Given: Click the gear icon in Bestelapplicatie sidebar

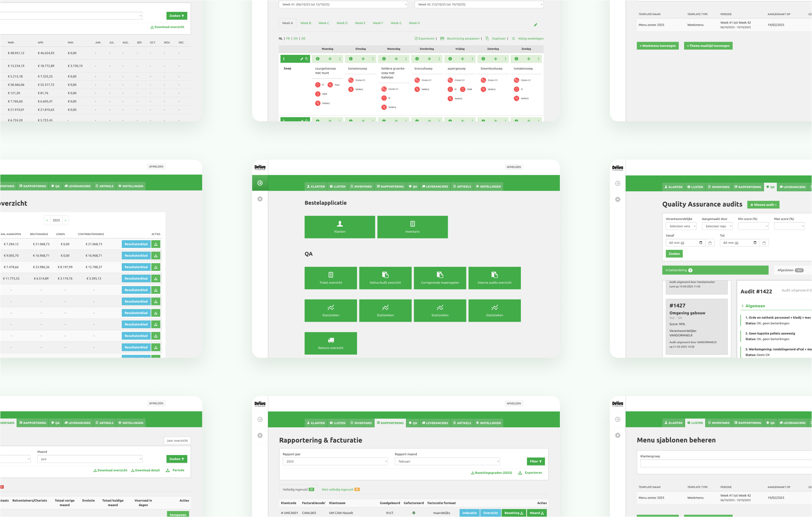Looking at the screenshot, I should (260, 199).
